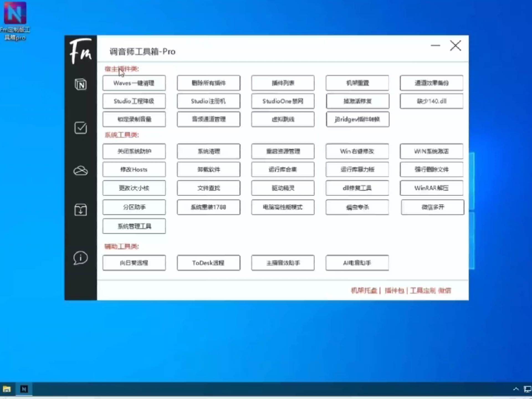The image size is (532, 399).
Task: Click the AI电音助手 button
Action: [357, 263]
